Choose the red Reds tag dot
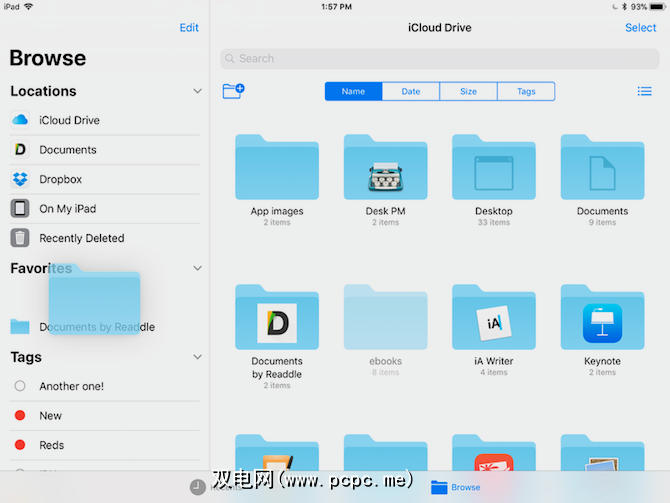This screenshot has width=670, height=503. (x=20, y=445)
